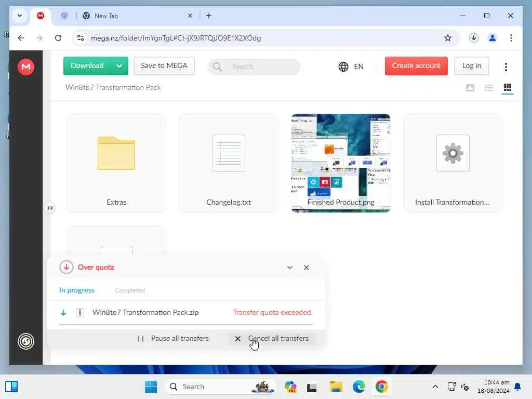Open the EN language selector

[x=351, y=66]
